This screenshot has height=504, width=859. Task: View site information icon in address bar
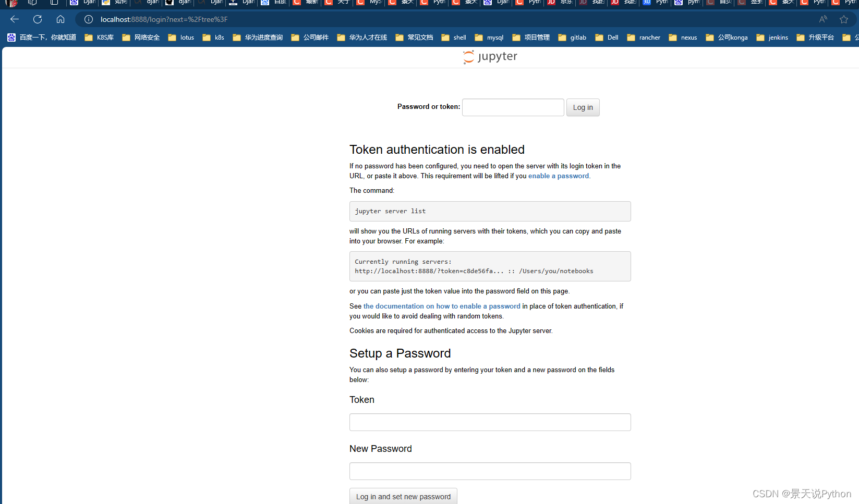[x=89, y=19]
